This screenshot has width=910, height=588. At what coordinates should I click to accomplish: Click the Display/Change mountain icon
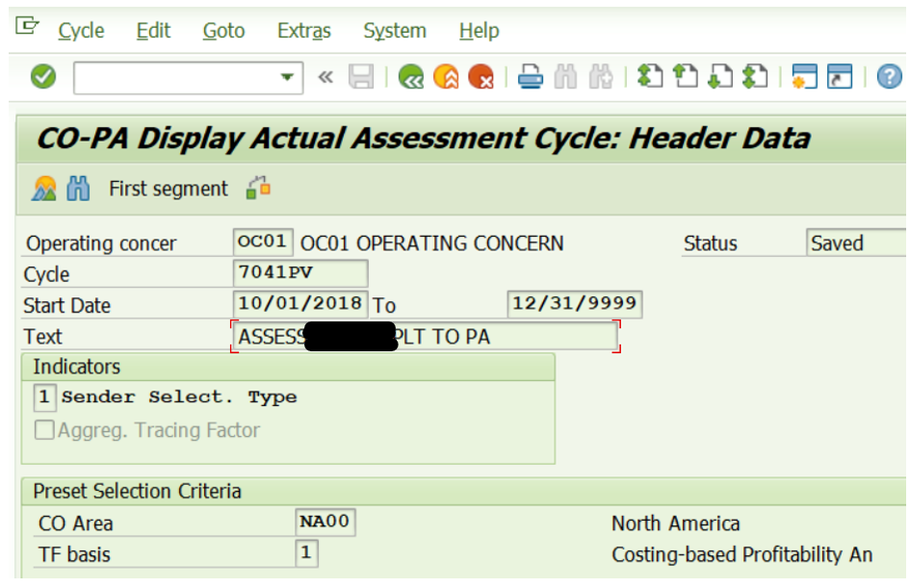pyautogui.click(x=44, y=189)
